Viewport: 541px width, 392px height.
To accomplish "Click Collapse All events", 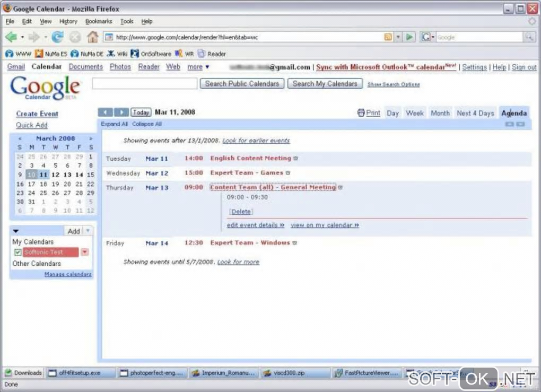I will click(146, 124).
